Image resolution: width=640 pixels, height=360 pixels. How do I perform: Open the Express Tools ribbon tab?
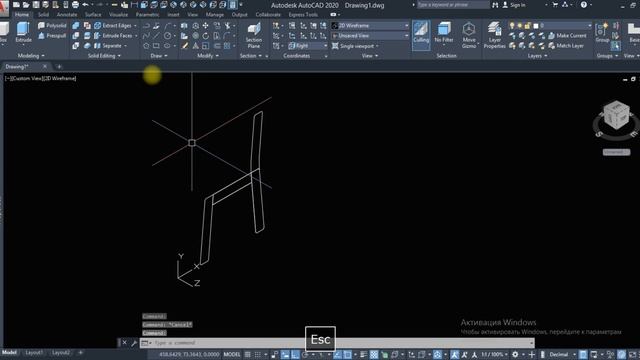pos(303,14)
